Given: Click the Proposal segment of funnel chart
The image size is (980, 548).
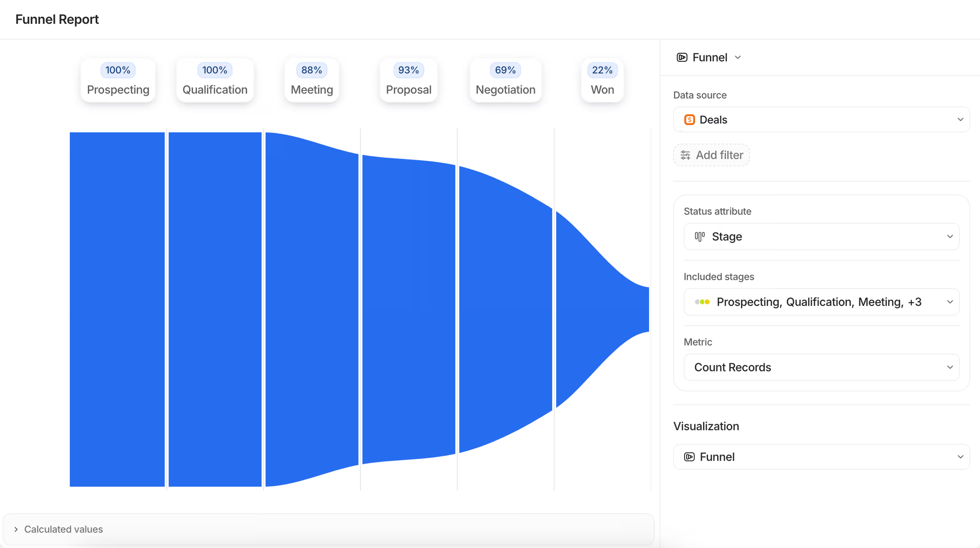Looking at the screenshot, I should pos(409,309).
